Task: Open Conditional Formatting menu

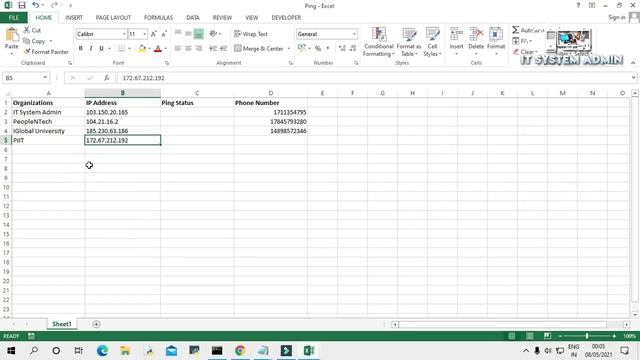Action: (379, 42)
